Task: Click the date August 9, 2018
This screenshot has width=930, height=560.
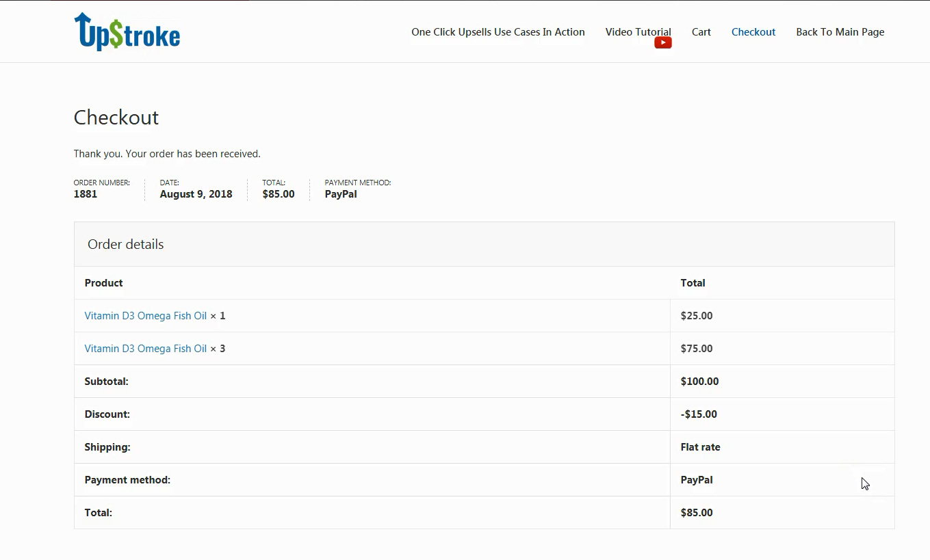Action: tap(196, 194)
